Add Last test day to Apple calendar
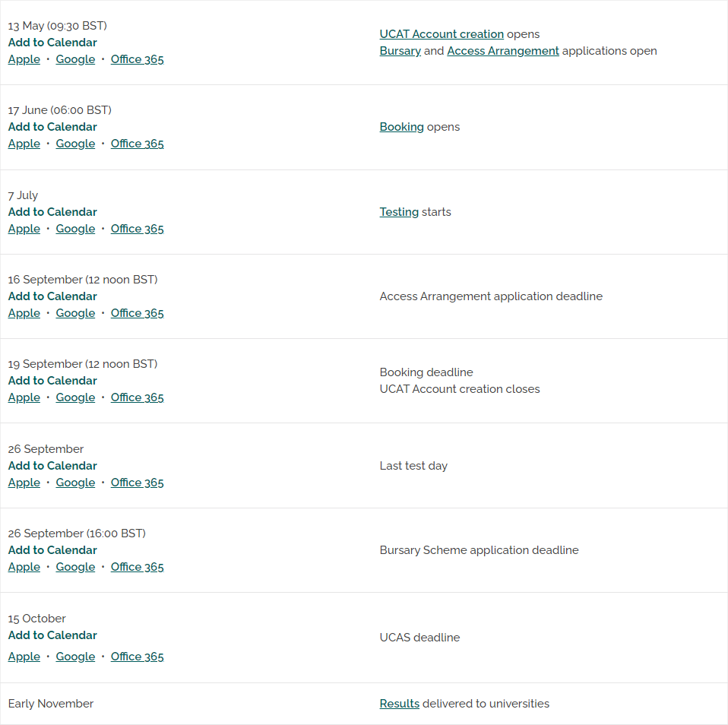 click(x=24, y=483)
